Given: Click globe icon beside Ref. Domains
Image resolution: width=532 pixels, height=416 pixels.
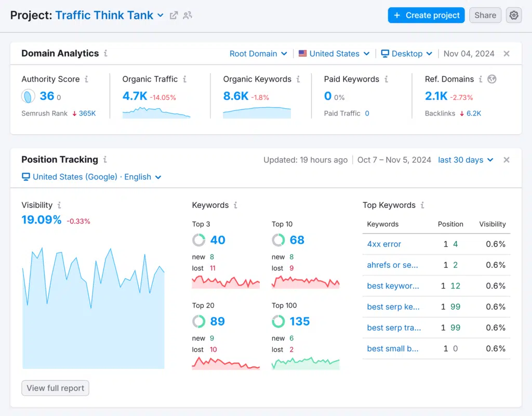Looking at the screenshot, I should (492, 80).
